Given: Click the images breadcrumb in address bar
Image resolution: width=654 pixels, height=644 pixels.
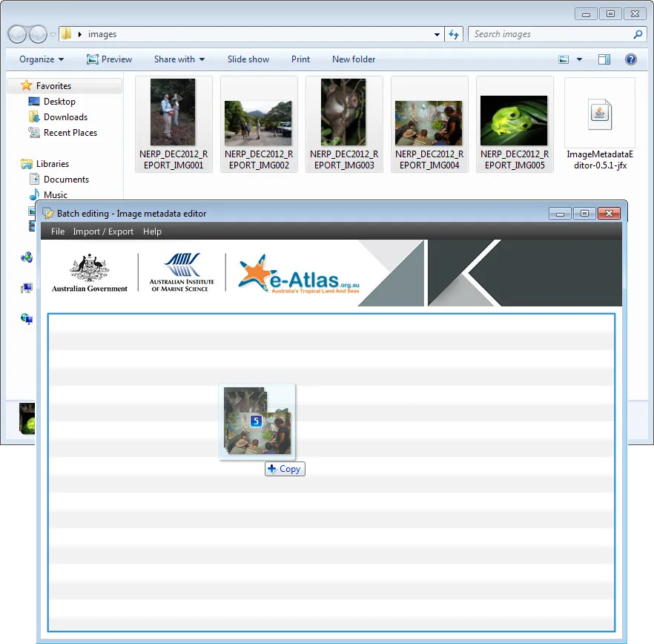Looking at the screenshot, I should tap(102, 34).
